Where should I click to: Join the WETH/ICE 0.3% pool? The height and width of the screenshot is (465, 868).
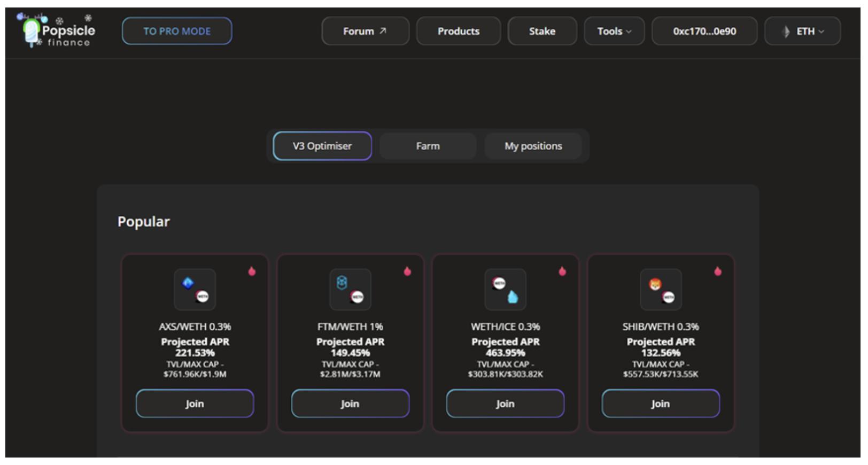point(505,404)
